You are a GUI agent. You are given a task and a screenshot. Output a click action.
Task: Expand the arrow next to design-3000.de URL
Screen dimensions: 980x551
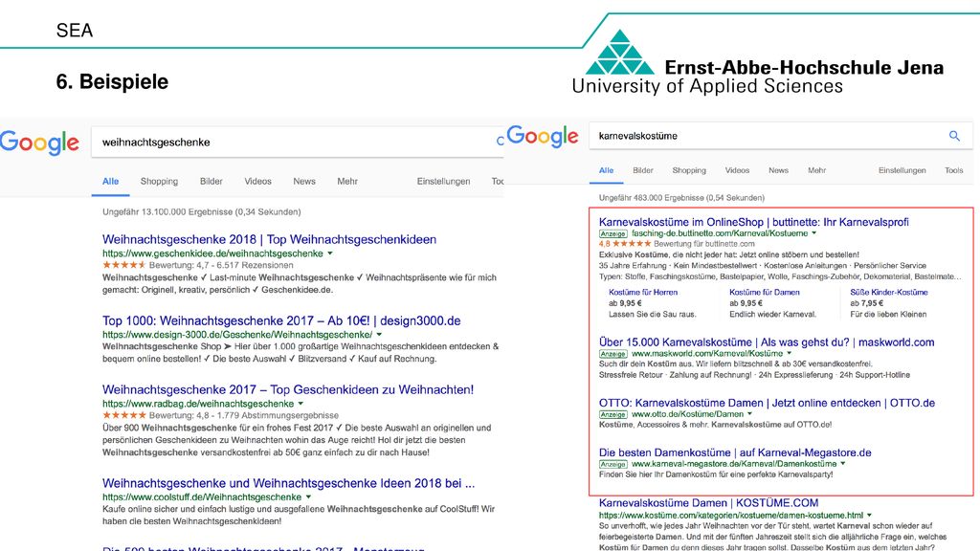[379, 335]
